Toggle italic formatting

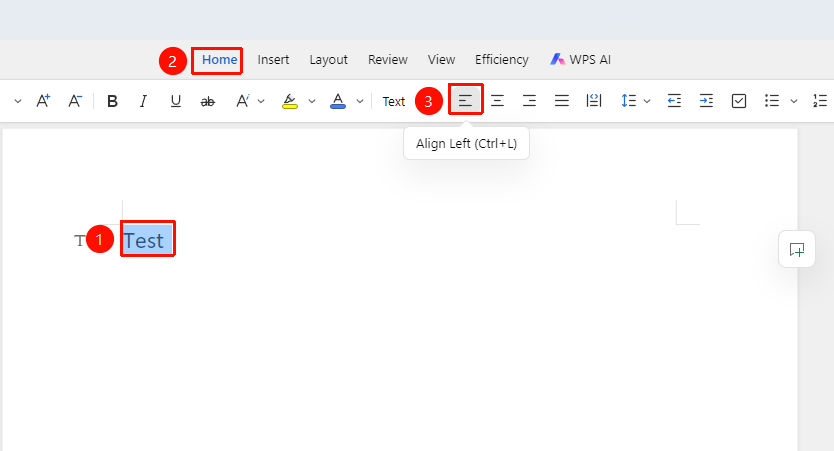pos(143,101)
